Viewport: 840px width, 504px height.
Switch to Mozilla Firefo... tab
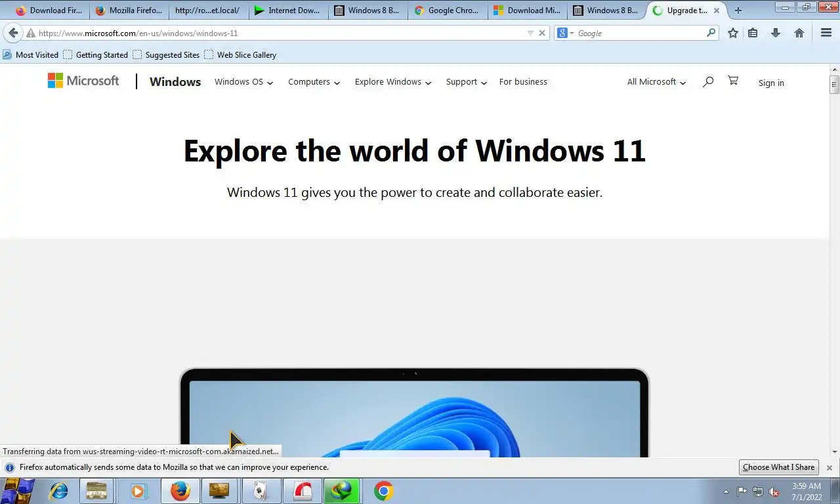[129, 10]
